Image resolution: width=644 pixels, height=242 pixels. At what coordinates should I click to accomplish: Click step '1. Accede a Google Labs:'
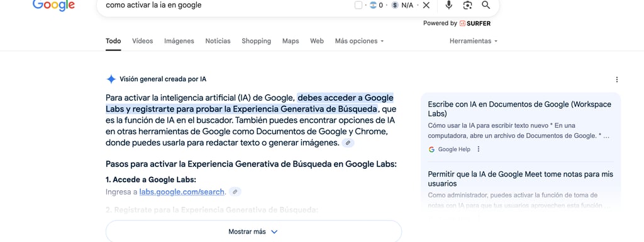[151, 180]
